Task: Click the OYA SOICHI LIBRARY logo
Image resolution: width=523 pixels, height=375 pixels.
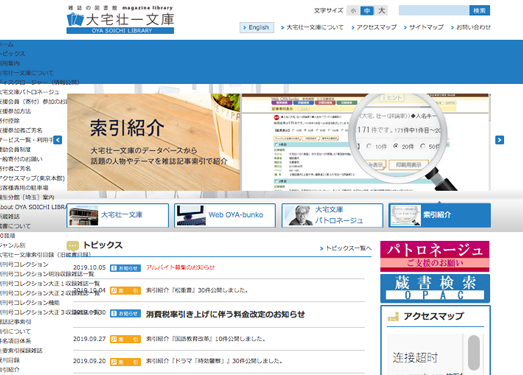Action: (x=120, y=19)
